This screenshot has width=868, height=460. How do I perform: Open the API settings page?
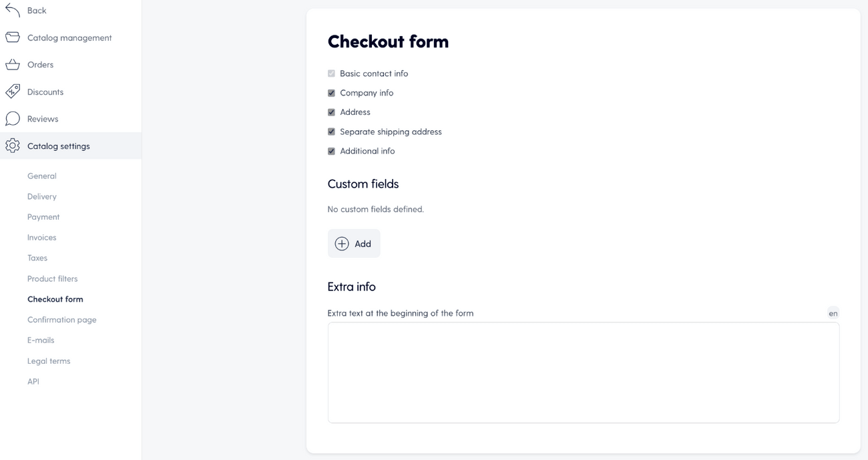[33, 382]
